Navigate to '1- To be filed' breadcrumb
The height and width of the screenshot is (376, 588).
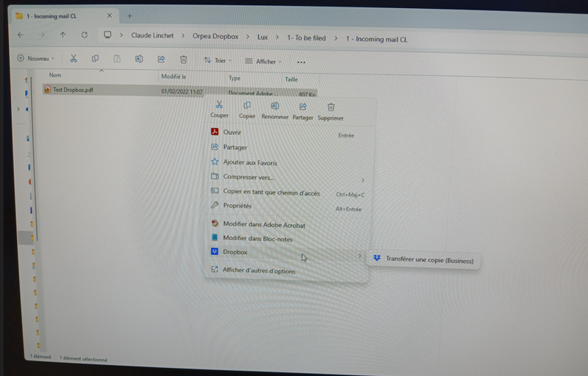(306, 38)
